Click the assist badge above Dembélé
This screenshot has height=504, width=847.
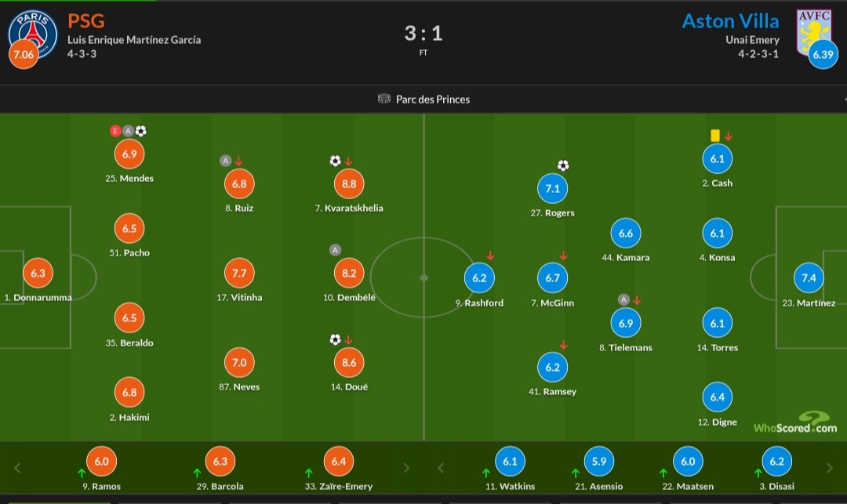336,250
